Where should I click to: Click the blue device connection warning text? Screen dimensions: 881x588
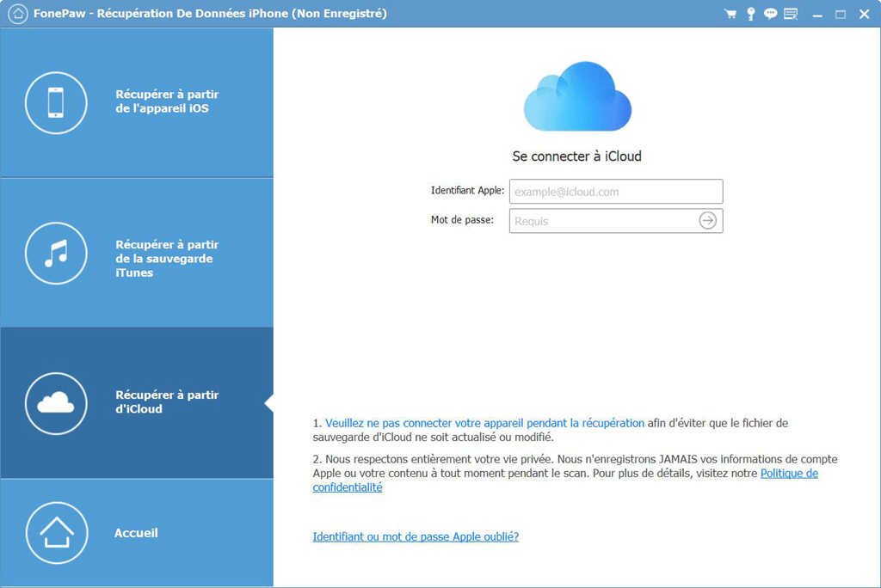coord(484,423)
